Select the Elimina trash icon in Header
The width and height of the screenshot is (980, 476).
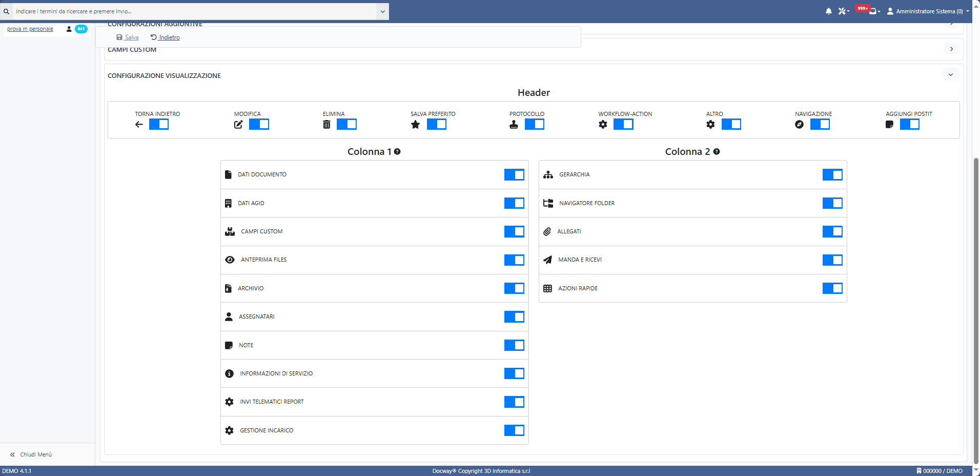tap(326, 124)
